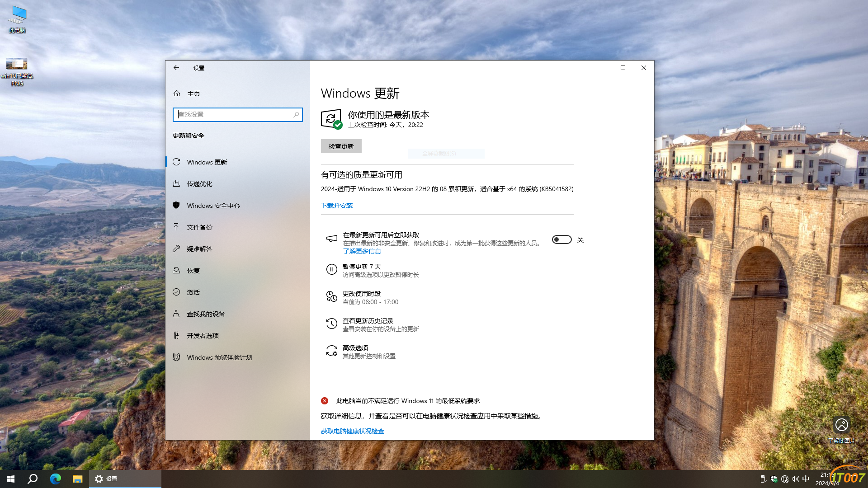The width and height of the screenshot is (868, 488).
Task: Select 查找我的设备 person icon
Action: coord(176,314)
